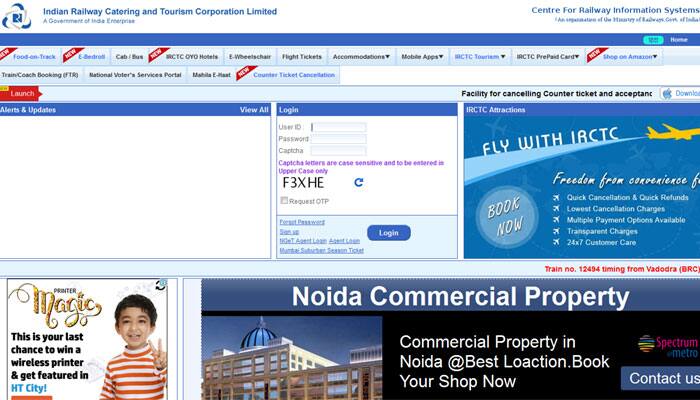Focus the Password input field
The image size is (700, 400).
coord(338,139)
